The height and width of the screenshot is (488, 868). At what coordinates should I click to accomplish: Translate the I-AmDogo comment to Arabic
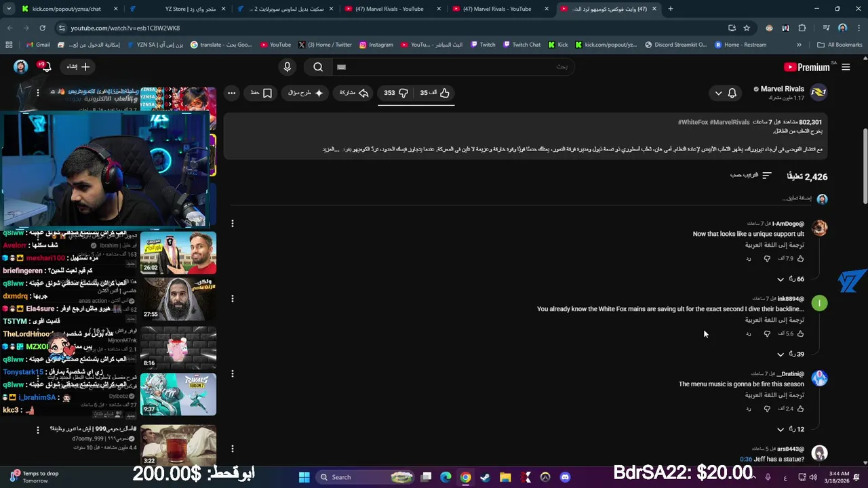pyautogui.click(x=774, y=245)
